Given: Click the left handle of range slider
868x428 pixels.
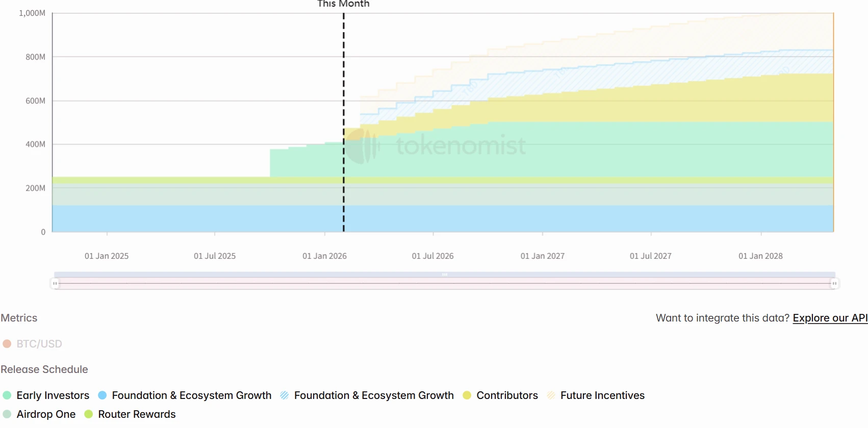Looking at the screenshot, I should [55, 283].
